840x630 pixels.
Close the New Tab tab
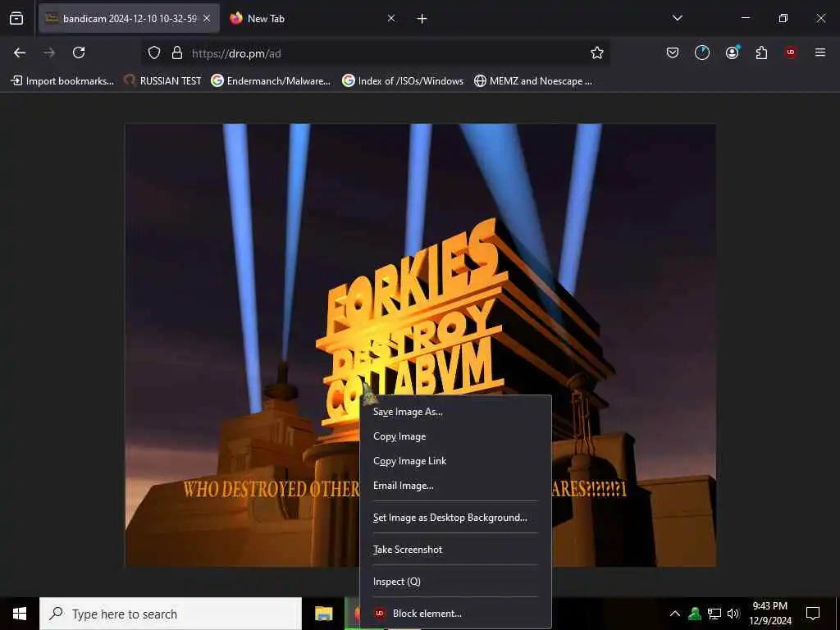tap(391, 19)
